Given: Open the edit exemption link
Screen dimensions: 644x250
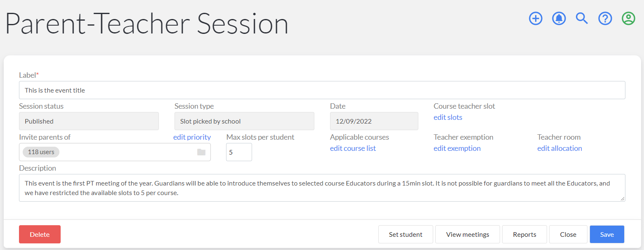Looking at the screenshot, I should pyautogui.click(x=457, y=148).
